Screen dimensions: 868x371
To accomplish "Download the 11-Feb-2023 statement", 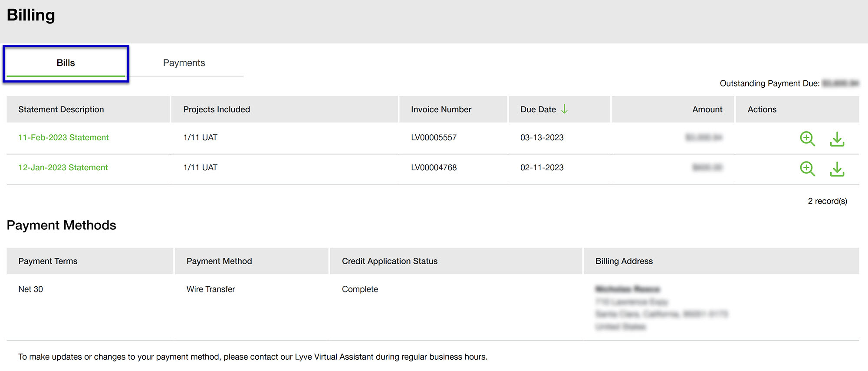I will (x=837, y=139).
